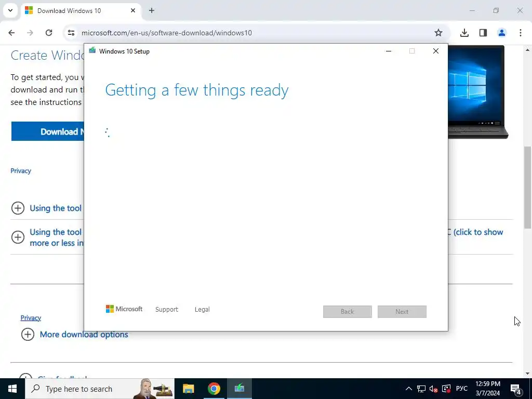Open the tab search dropdown arrow

pos(10,10)
